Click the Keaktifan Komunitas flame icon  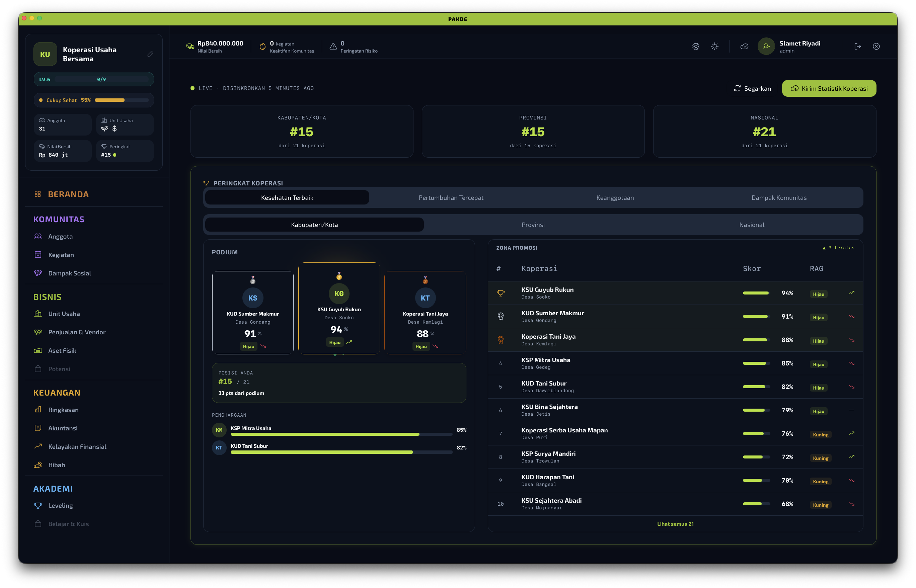click(262, 46)
